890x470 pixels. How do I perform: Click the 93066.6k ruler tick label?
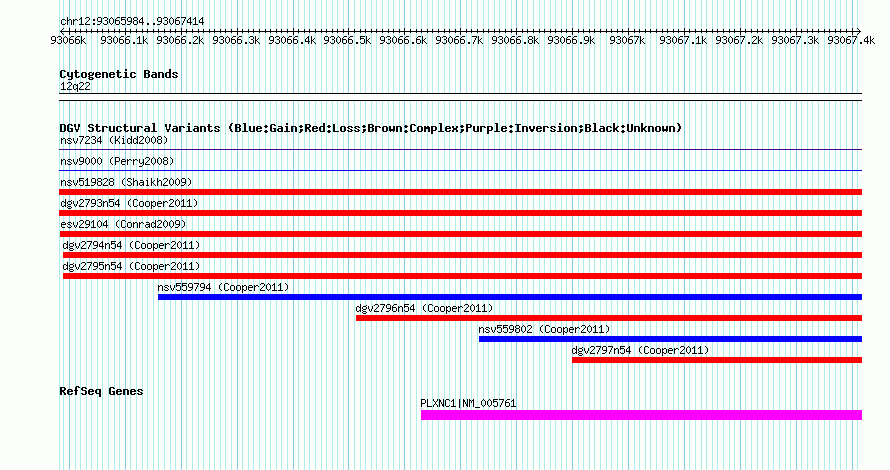point(403,40)
